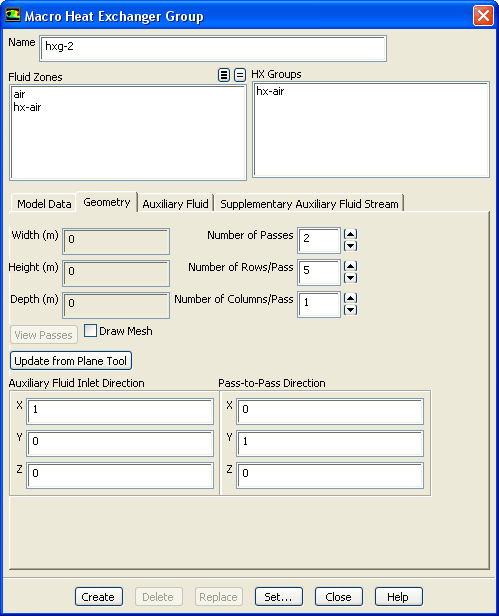The image size is (499, 616).
Task: Open Supplementary Auxiliary Fluid Stream tab
Action: [x=309, y=204]
